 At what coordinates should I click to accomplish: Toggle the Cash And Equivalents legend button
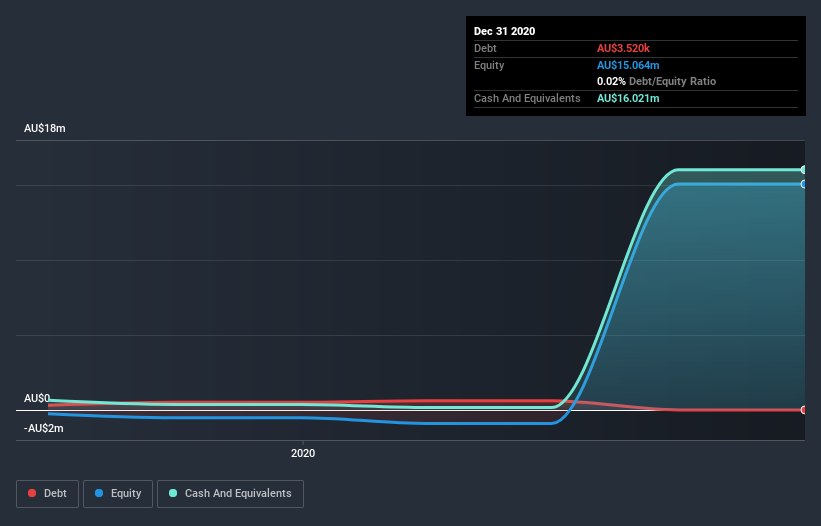pyautogui.click(x=230, y=494)
